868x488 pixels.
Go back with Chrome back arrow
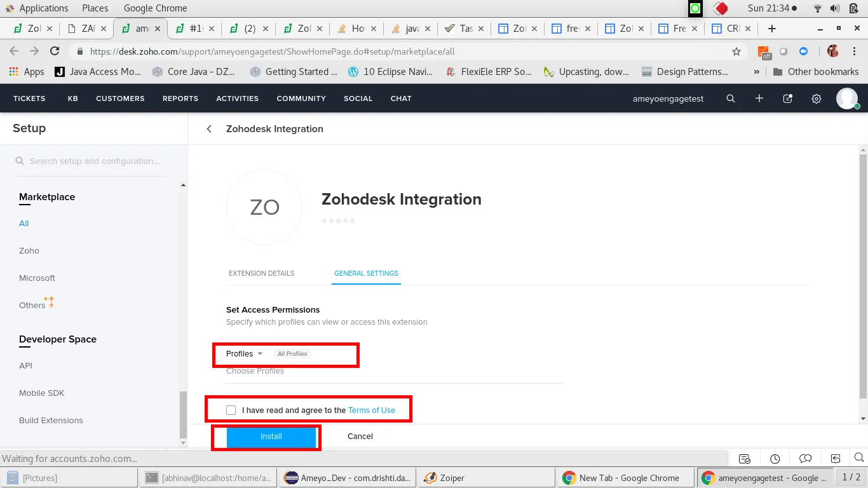pos(14,51)
